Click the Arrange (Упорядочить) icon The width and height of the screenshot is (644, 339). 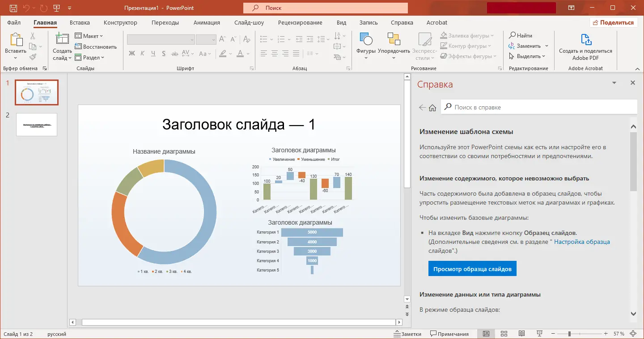(x=394, y=40)
